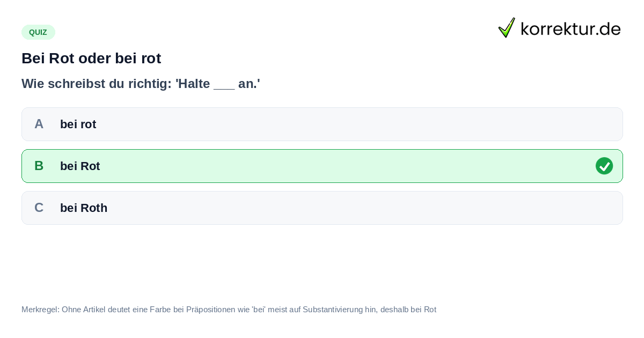Viewport: 644px width, 338px height.
Task: Click the word 'Merkregel:' in the footer
Action: point(40,310)
